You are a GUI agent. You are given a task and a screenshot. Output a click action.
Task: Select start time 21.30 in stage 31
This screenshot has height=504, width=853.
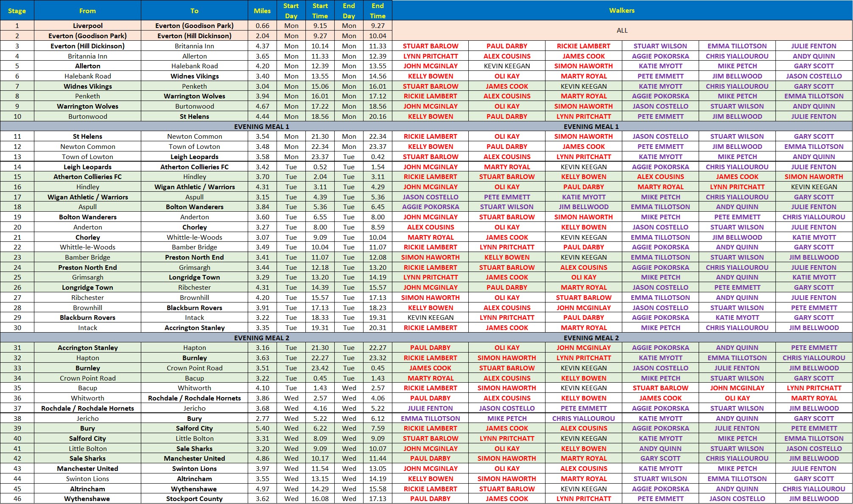320,348
